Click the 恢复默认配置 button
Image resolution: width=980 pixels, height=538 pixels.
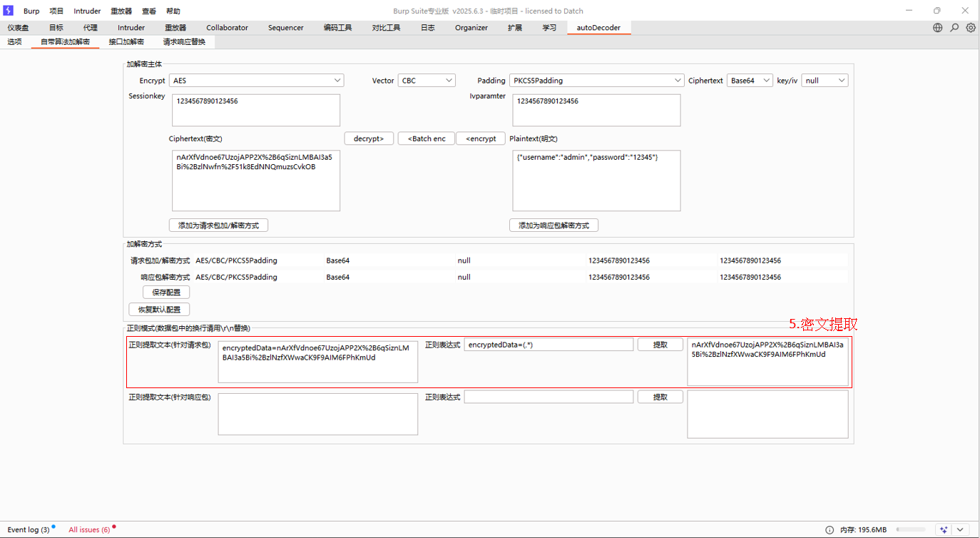pyautogui.click(x=159, y=310)
